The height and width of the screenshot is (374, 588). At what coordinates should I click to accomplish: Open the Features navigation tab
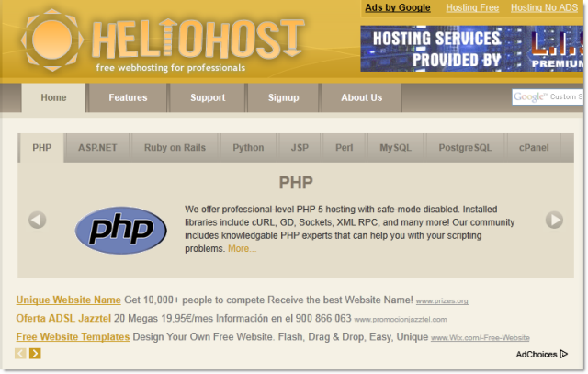tap(128, 97)
